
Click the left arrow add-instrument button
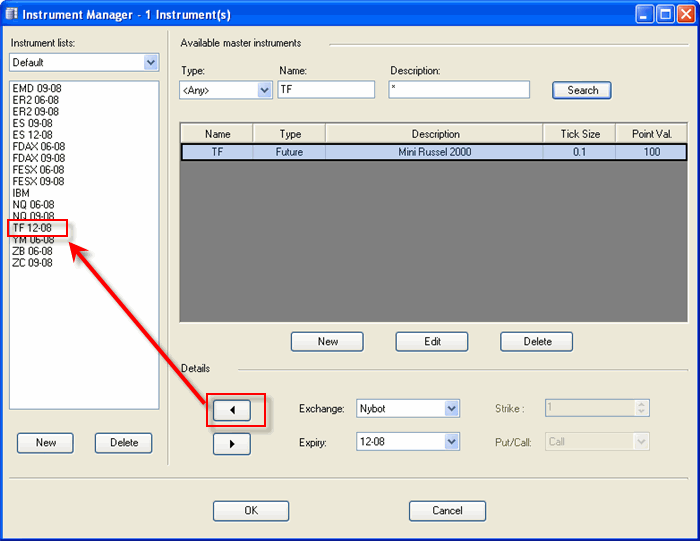point(232,410)
